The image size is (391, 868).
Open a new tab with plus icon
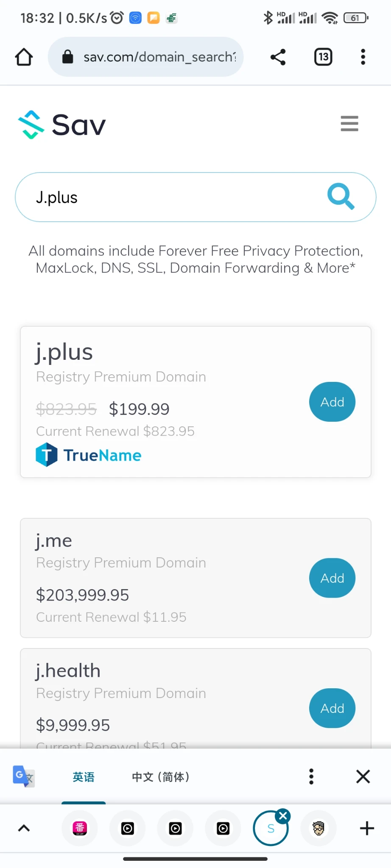click(367, 828)
